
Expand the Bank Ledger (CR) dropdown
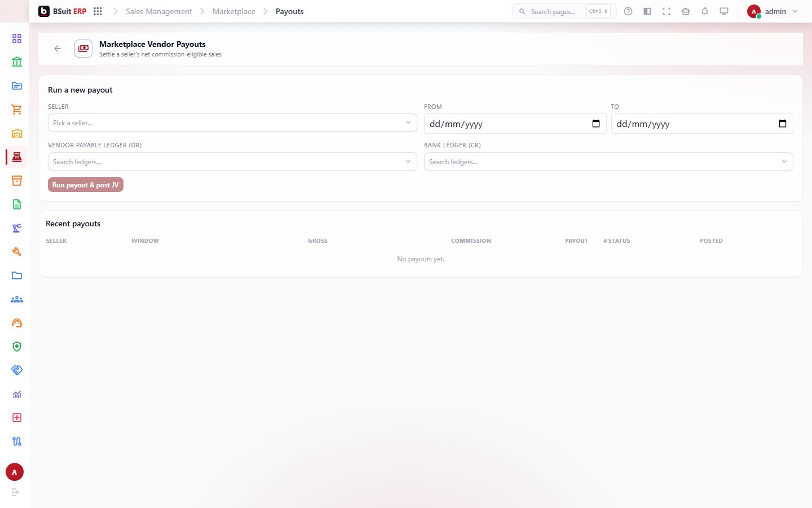click(608, 161)
